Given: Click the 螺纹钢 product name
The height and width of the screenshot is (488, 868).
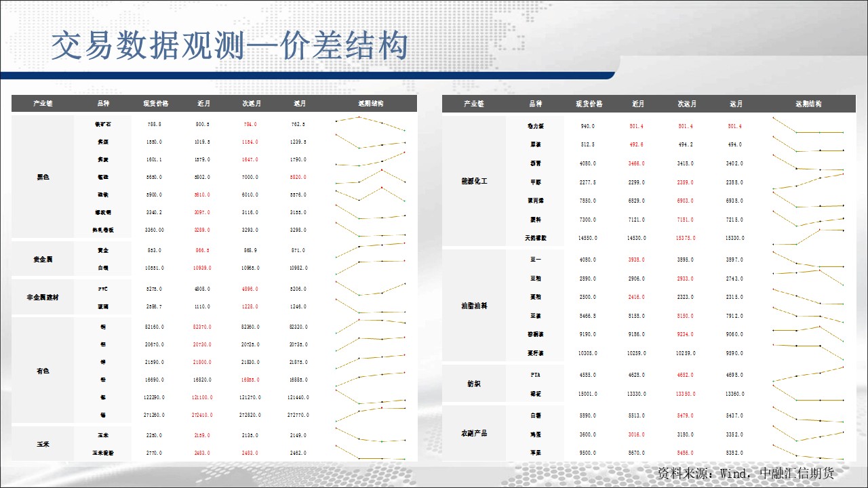Looking at the screenshot, I should pyautogui.click(x=104, y=212).
